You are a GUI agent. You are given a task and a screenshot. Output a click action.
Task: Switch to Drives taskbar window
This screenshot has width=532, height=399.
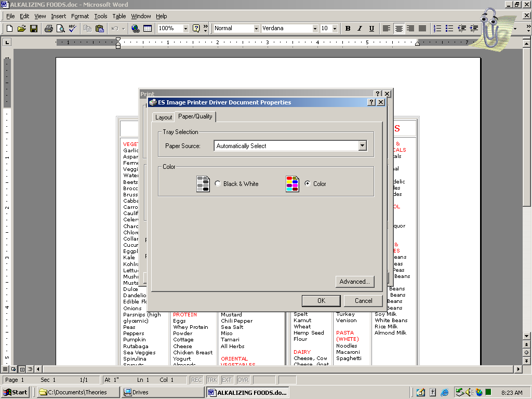163,392
